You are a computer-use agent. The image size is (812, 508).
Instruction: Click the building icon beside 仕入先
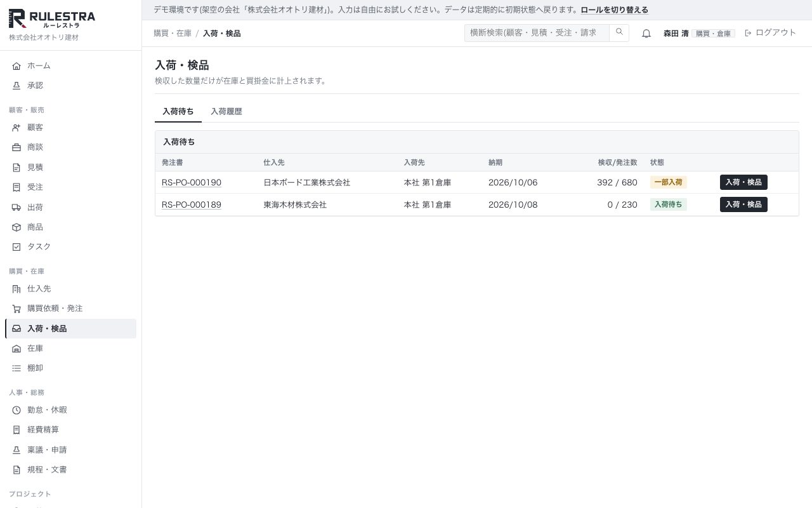16,289
